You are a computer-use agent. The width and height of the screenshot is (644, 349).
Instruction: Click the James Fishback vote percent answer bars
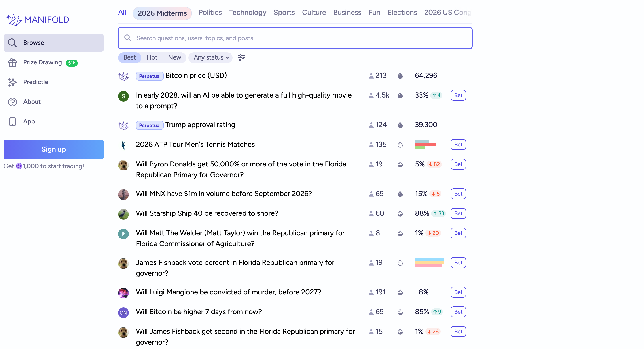point(429,263)
